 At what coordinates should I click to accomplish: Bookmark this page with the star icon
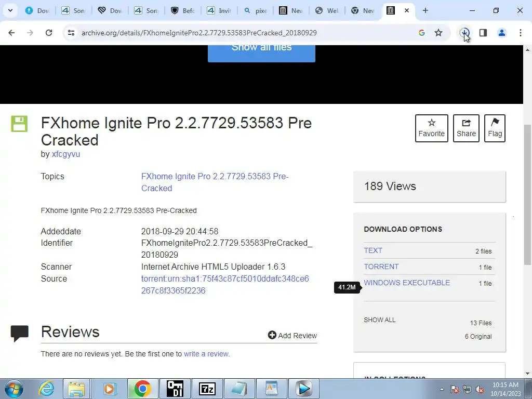pos(438,33)
